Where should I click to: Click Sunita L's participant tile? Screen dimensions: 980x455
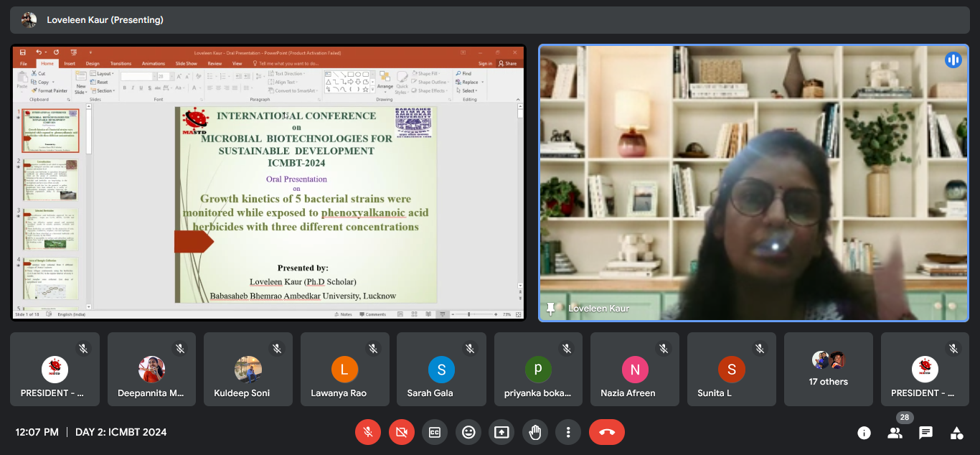tap(731, 369)
